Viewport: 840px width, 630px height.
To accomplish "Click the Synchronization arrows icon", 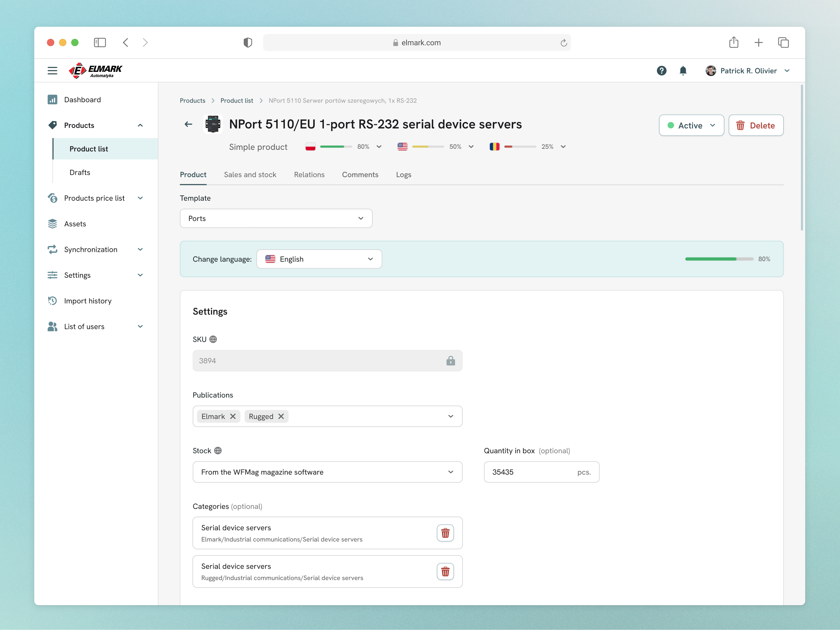I will tap(52, 249).
